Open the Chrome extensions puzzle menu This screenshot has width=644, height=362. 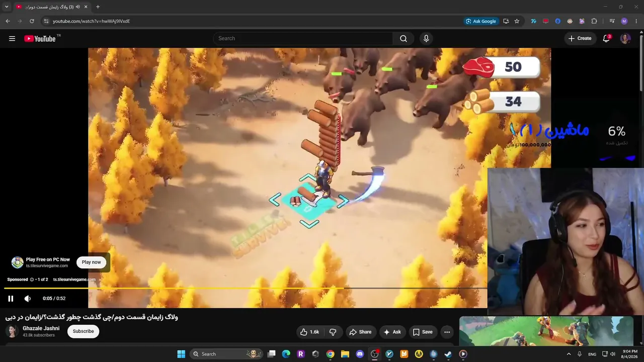click(x=594, y=21)
